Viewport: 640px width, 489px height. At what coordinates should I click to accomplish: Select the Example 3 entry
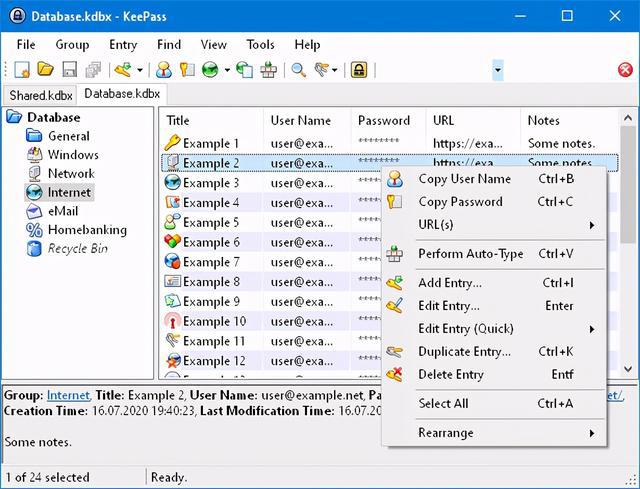point(211,183)
